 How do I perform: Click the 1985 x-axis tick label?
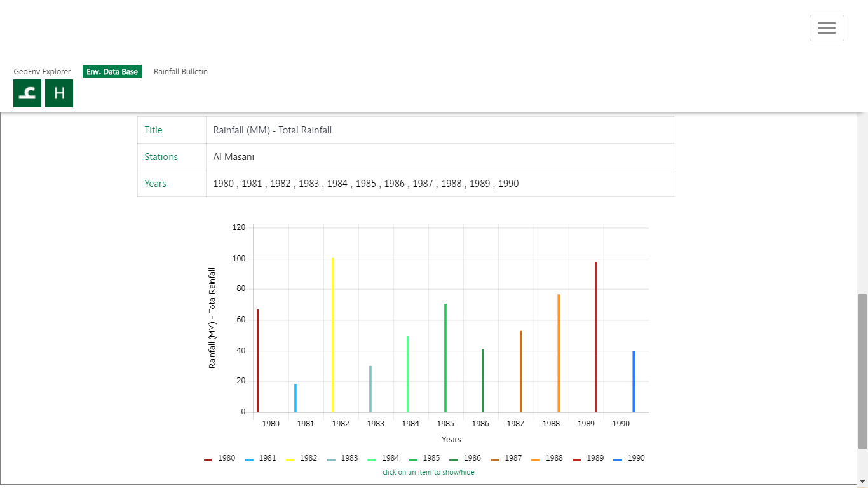tap(445, 424)
